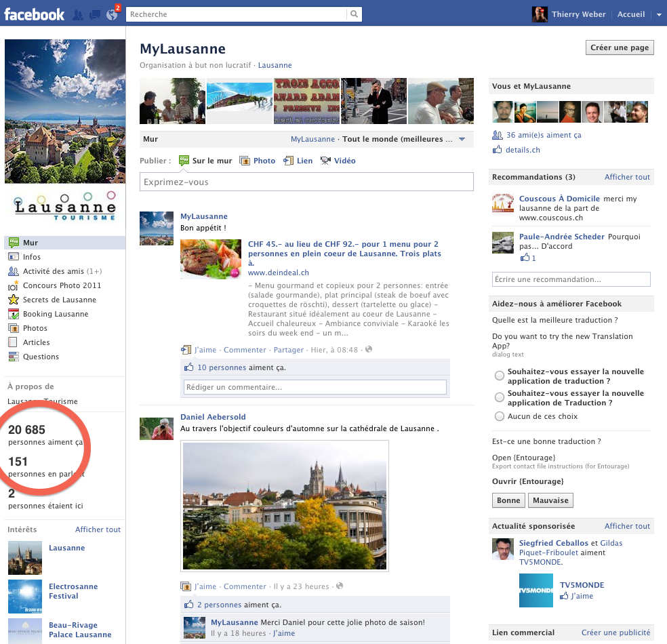Image resolution: width=667 pixels, height=644 pixels.
Task: Open details.ch liked page link
Action: tap(523, 150)
